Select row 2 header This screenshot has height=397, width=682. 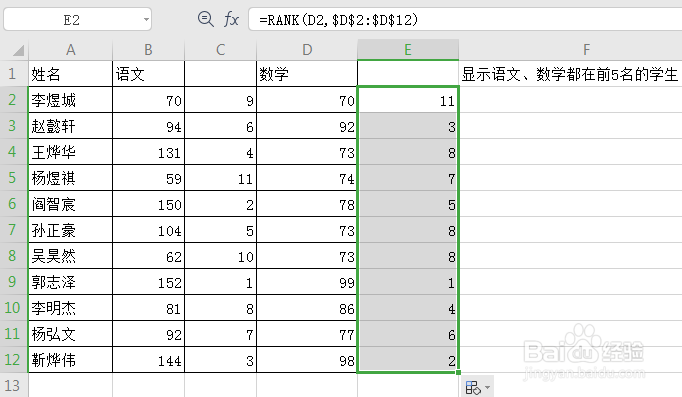click(14, 100)
